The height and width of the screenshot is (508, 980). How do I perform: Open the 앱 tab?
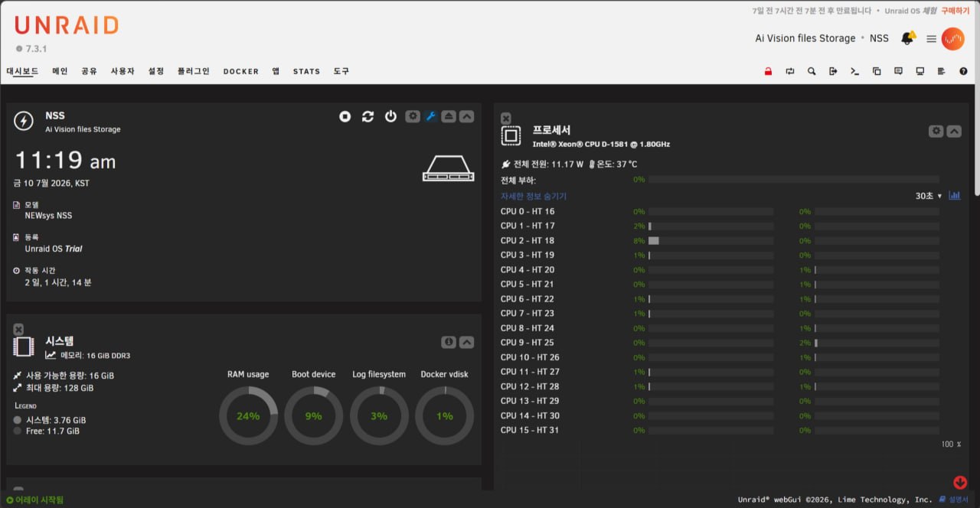pyautogui.click(x=276, y=71)
